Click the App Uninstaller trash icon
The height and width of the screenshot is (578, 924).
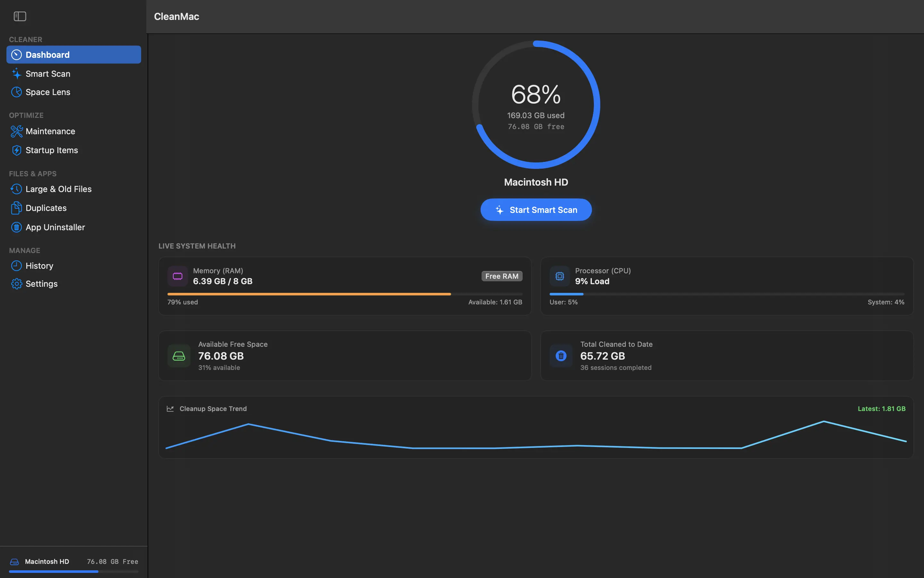[x=16, y=227]
